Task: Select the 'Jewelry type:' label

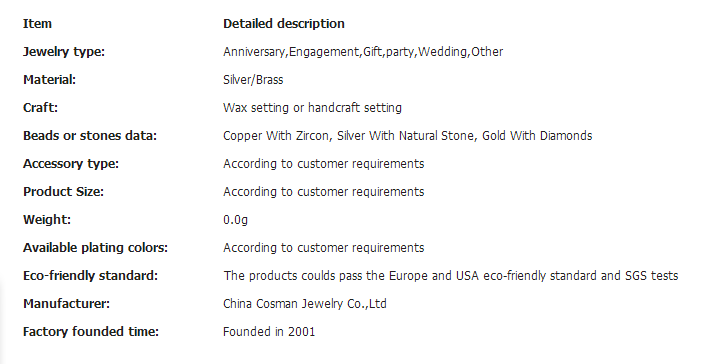Action: [x=64, y=52]
